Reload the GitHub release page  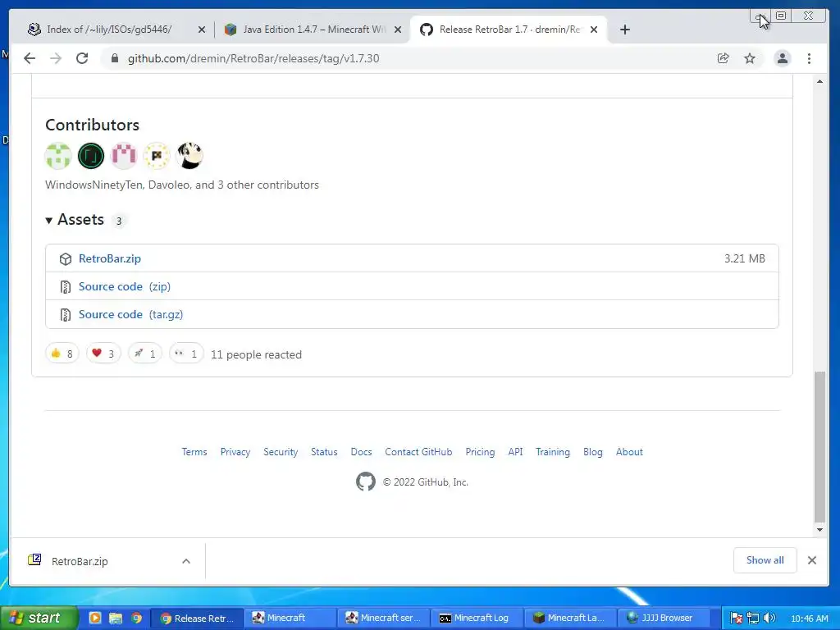[x=82, y=58]
